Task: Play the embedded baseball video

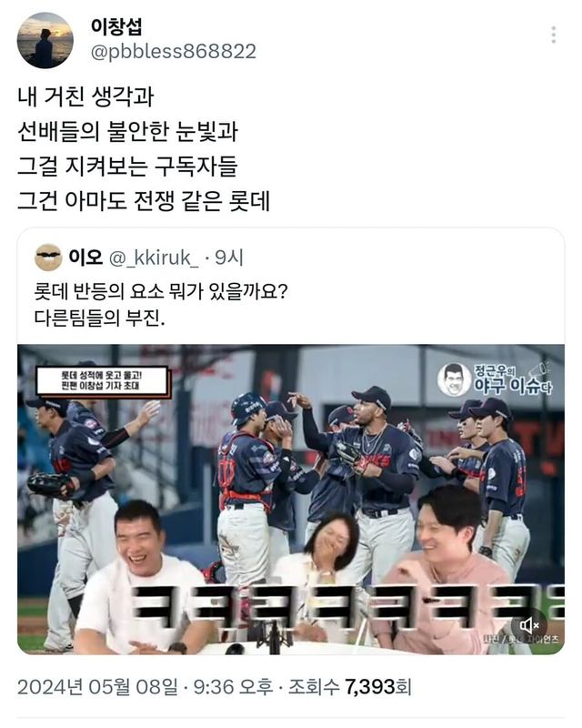Action: click(x=291, y=499)
